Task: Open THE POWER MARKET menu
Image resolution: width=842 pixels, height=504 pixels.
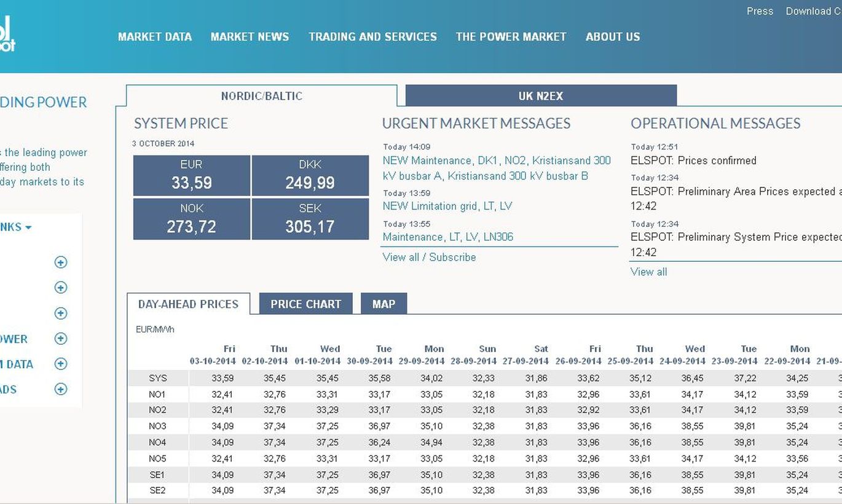Action: [511, 37]
